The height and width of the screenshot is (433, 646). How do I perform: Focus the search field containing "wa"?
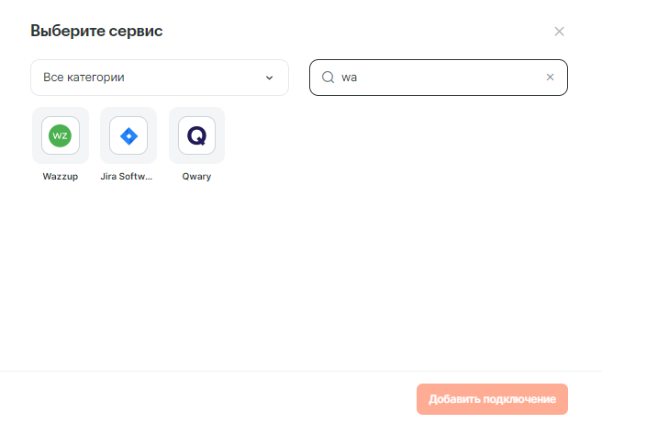point(438,77)
